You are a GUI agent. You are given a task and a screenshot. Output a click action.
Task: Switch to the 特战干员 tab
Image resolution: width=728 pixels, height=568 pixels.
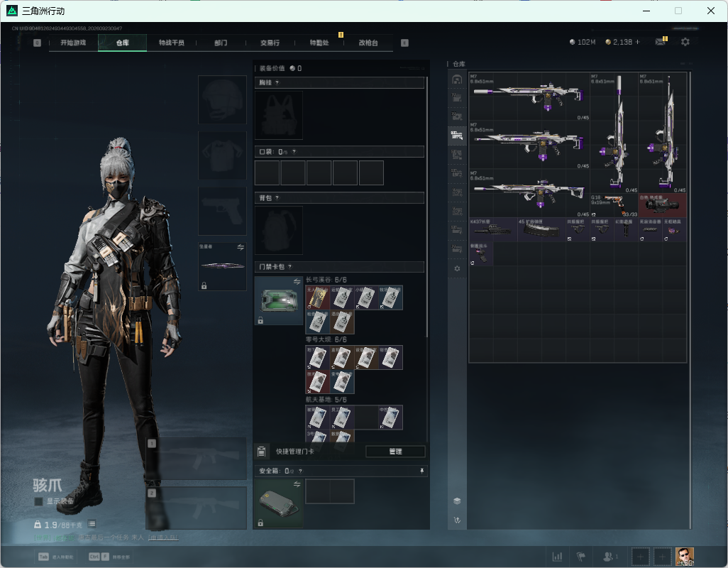171,43
